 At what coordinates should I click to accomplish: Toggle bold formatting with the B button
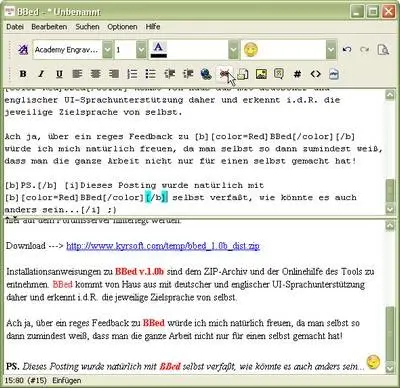coord(23,74)
